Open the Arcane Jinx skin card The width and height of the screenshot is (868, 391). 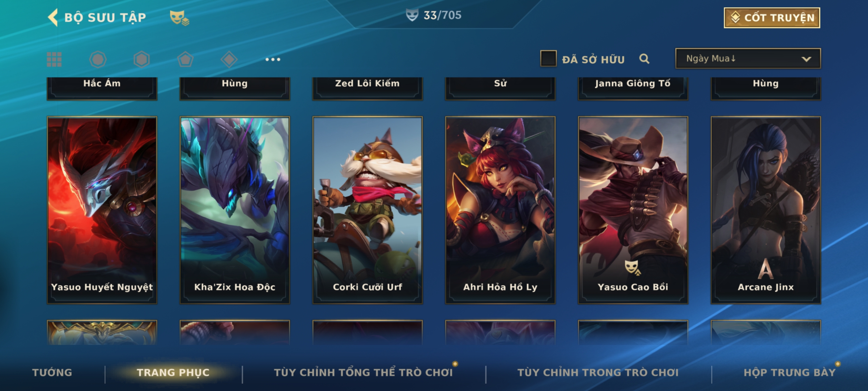click(766, 210)
